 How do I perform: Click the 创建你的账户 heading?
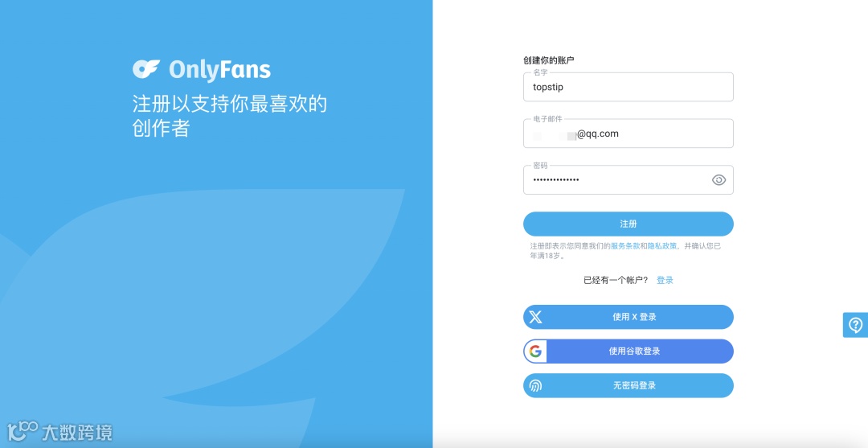[549, 60]
